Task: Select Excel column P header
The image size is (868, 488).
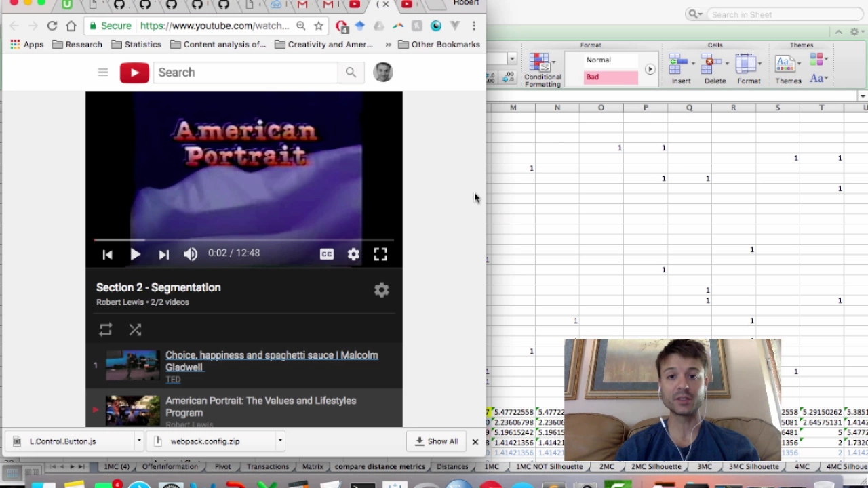Action: point(646,108)
